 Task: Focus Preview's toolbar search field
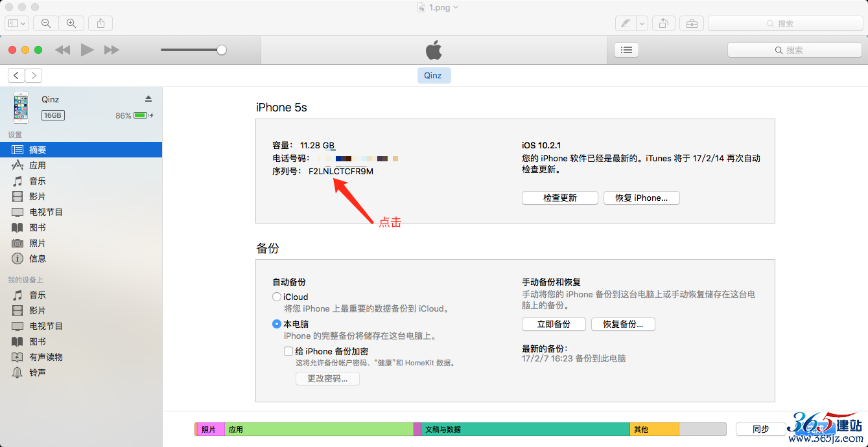[x=784, y=23]
